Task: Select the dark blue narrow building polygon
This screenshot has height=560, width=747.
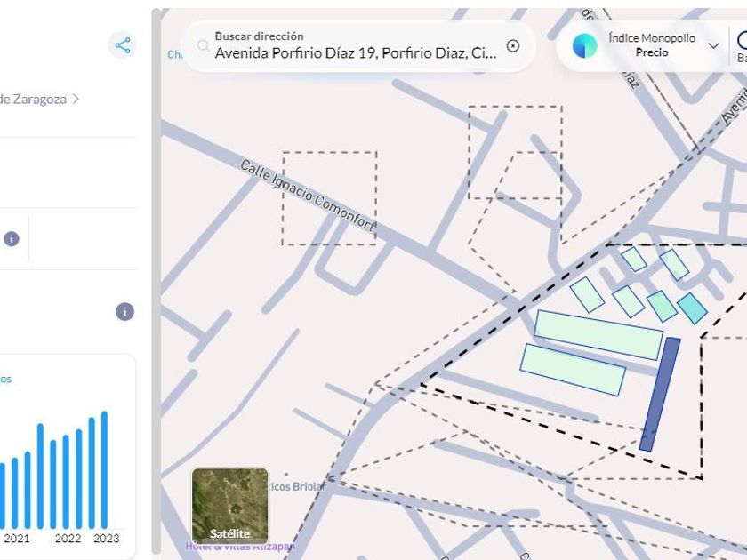Action: click(x=660, y=394)
